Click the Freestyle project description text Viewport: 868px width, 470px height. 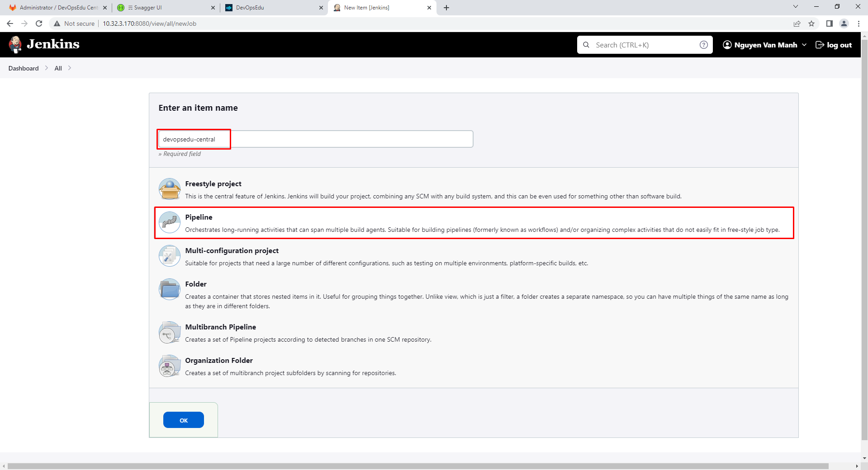coord(433,196)
